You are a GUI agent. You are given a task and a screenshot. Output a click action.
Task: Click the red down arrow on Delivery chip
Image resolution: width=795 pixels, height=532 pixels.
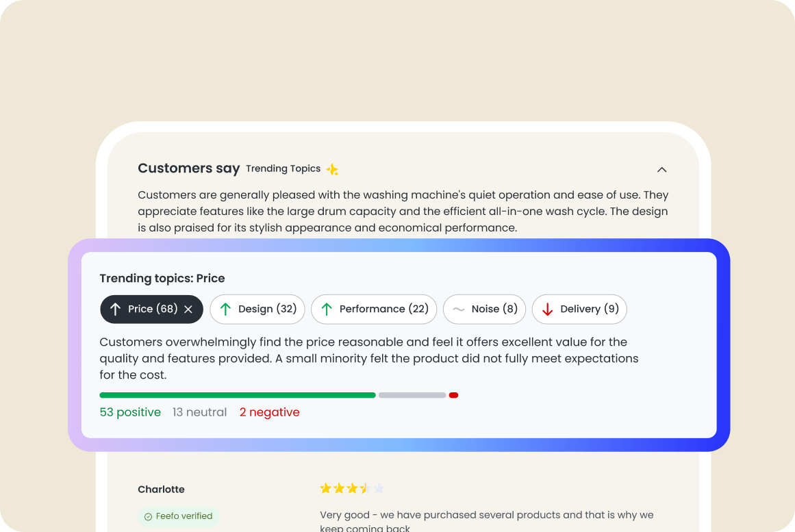click(548, 309)
